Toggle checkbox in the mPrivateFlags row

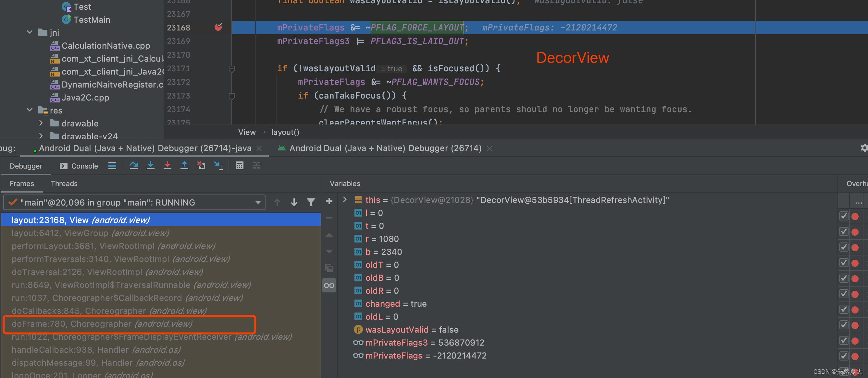(x=843, y=356)
